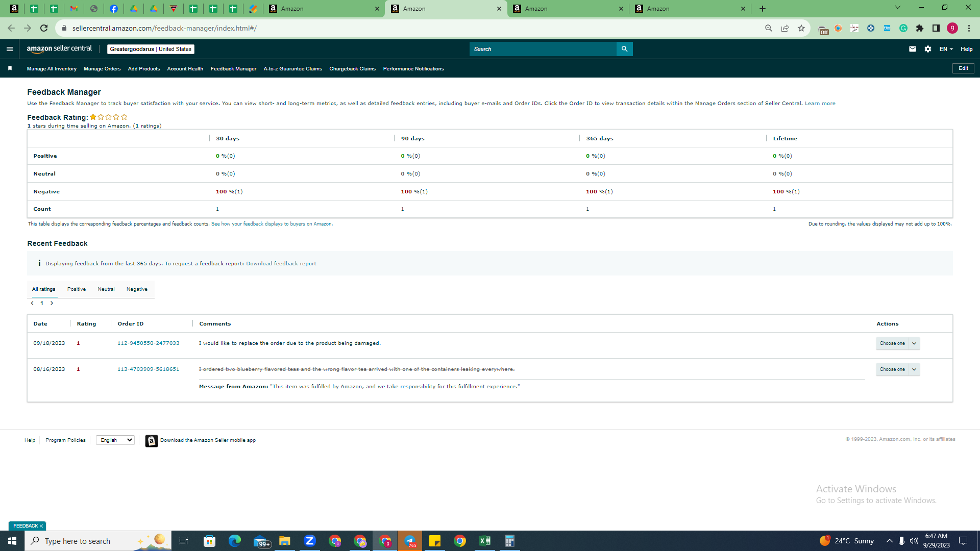Click the taskbar volume speaker icon
This screenshot has width=980, height=551.
tap(914, 541)
